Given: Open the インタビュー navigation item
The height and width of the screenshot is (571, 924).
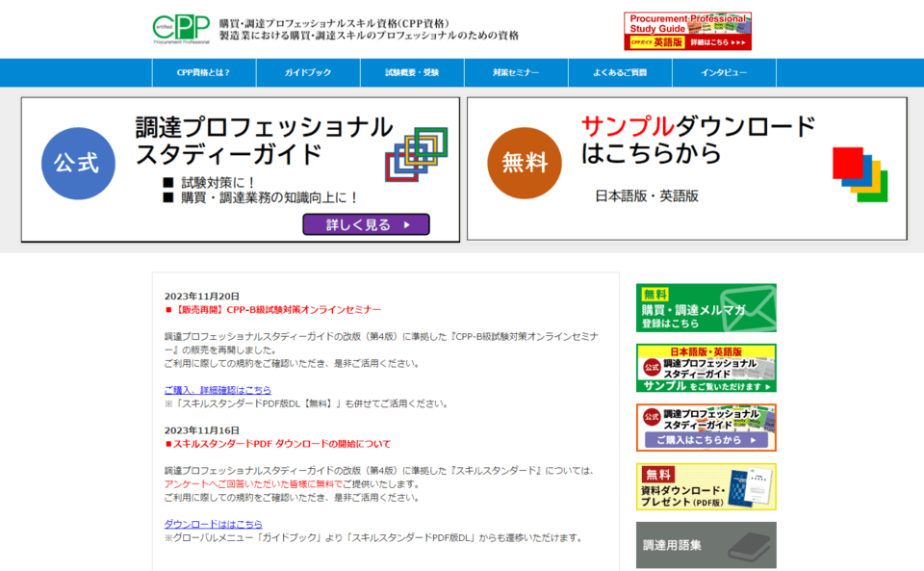Looking at the screenshot, I should (x=724, y=73).
